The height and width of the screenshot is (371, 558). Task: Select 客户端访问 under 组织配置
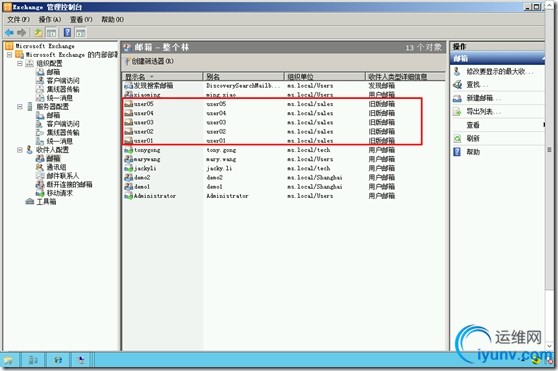coord(63,81)
